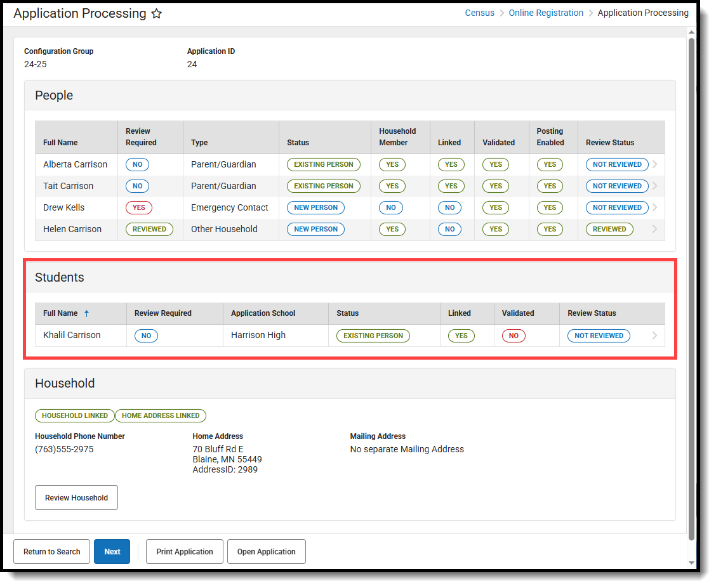Click Helen Carrison REVIEWED status badge
This screenshot has height=588, width=716.
(x=609, y=229)
